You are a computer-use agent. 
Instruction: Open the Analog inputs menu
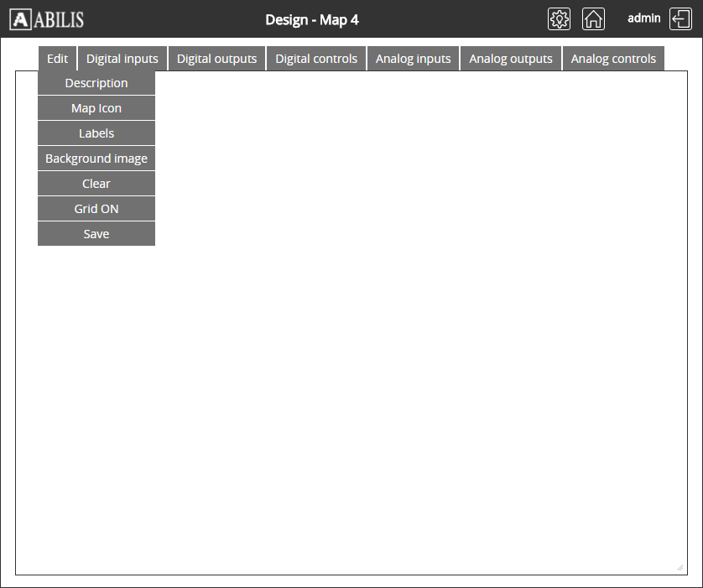click(413, 59)
